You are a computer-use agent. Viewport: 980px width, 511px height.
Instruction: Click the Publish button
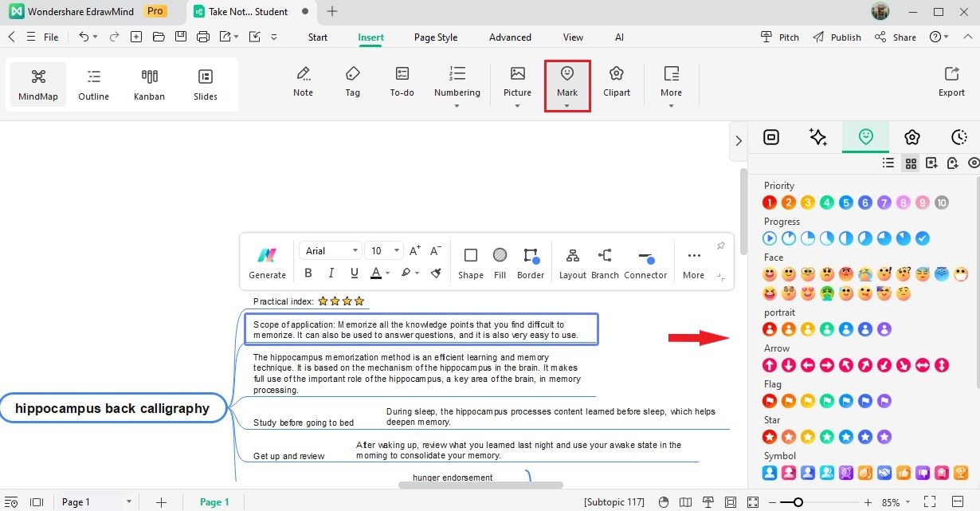click(837, 37)
